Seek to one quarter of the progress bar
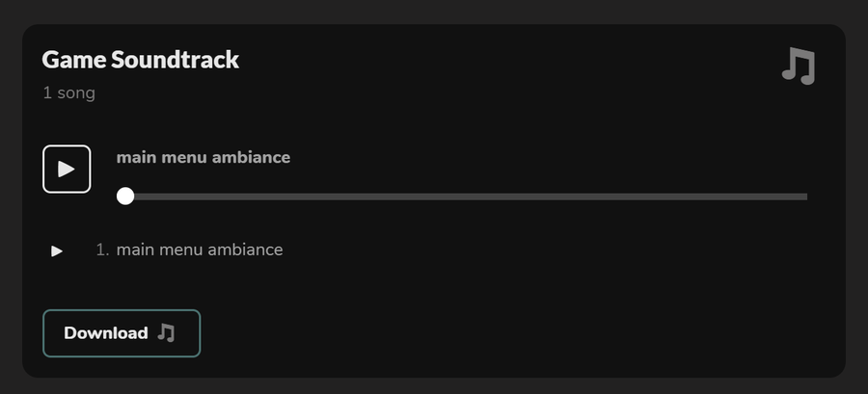 pos(289,197)
